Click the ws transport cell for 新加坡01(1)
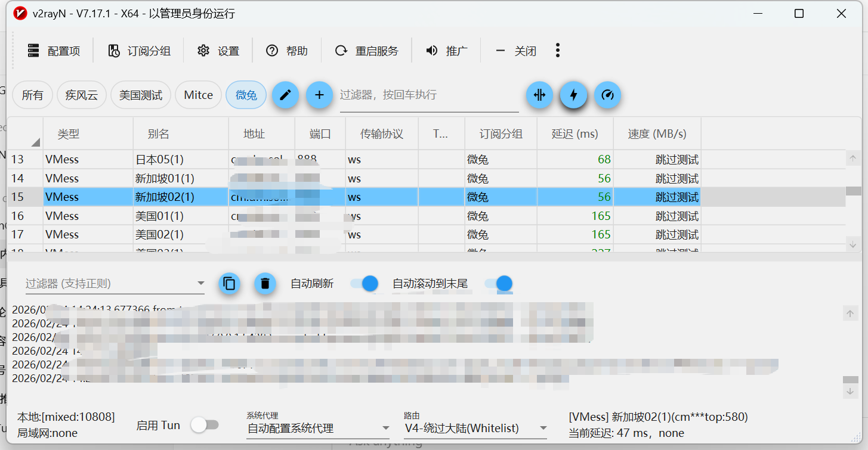868x450 pixels. 354,178
